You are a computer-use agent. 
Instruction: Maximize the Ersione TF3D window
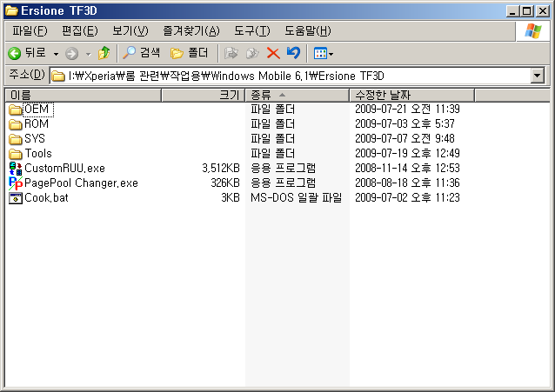coord(526,11)
